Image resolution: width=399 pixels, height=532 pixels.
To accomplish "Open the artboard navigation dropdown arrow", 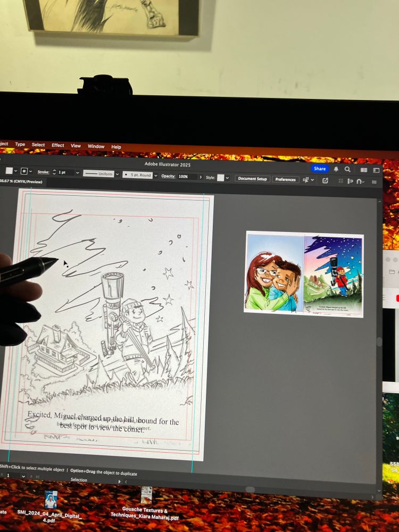I will point(23,476).
